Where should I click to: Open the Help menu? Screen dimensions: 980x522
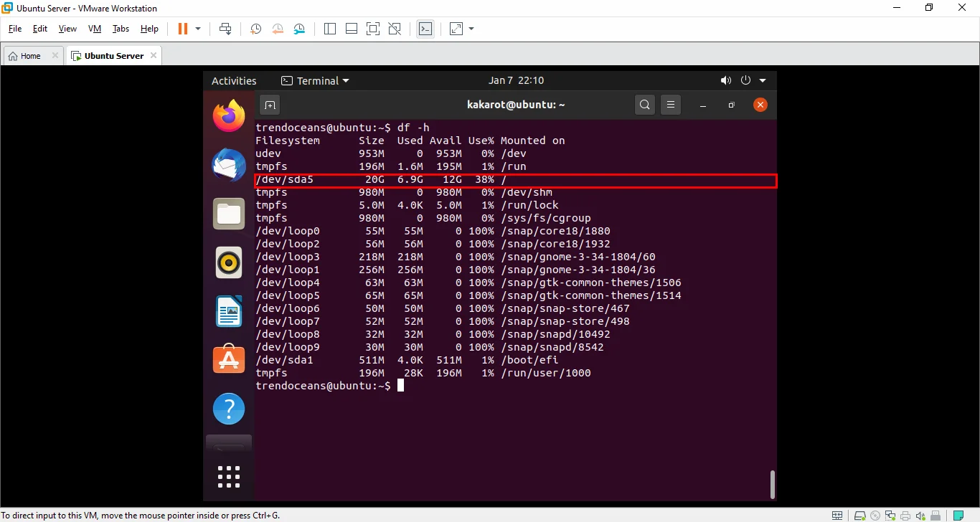tap(149, 29)
